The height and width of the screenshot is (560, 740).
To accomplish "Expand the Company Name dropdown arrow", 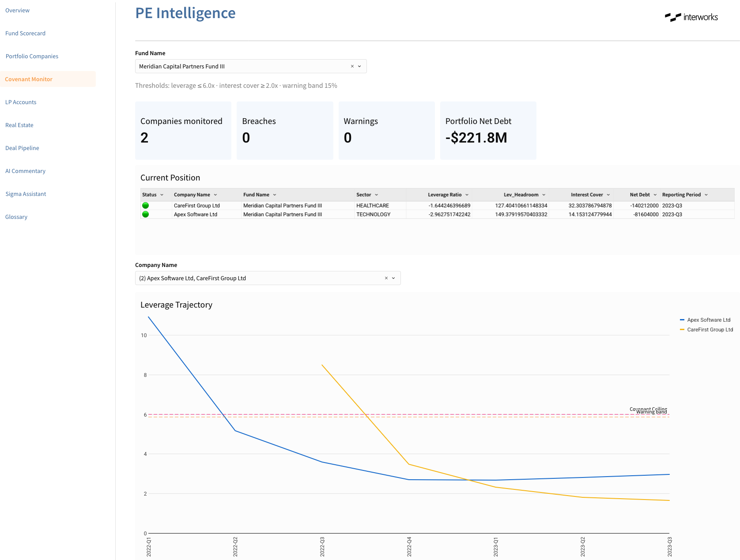I will coord(393,278).
